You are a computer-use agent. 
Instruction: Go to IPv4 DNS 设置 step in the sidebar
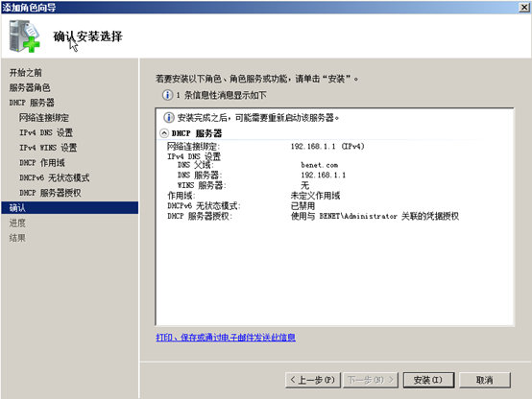[x=46, y=132]
